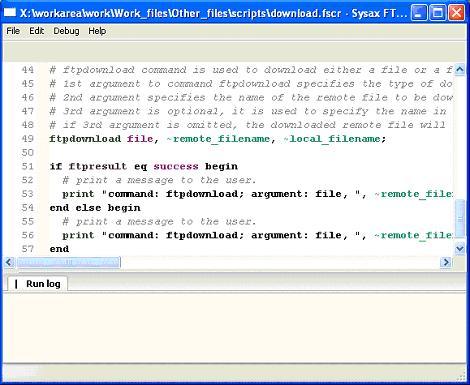Open the Debug menu
470x385 pixels.
tap(66, 31)
